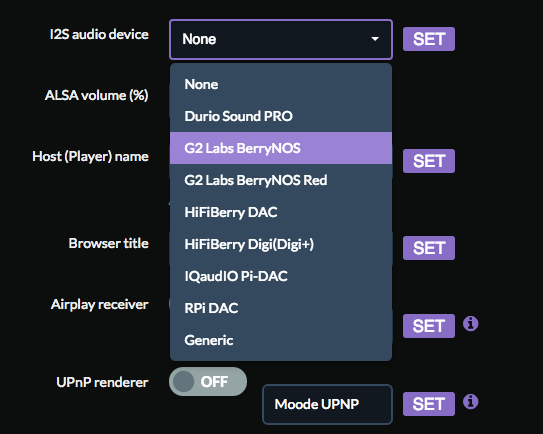Click the I2S audio device combo box

(281, 39)
